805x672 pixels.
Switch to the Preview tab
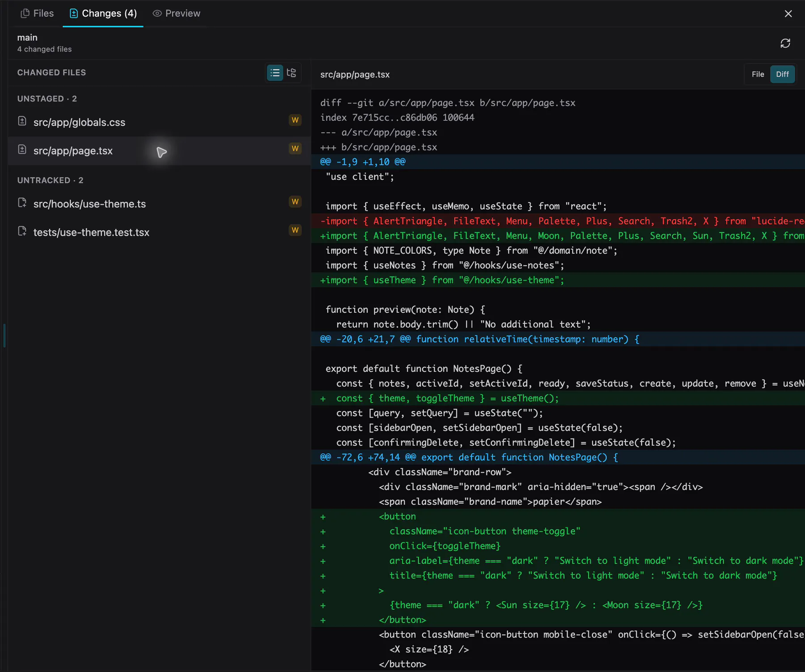coord(177,13)
